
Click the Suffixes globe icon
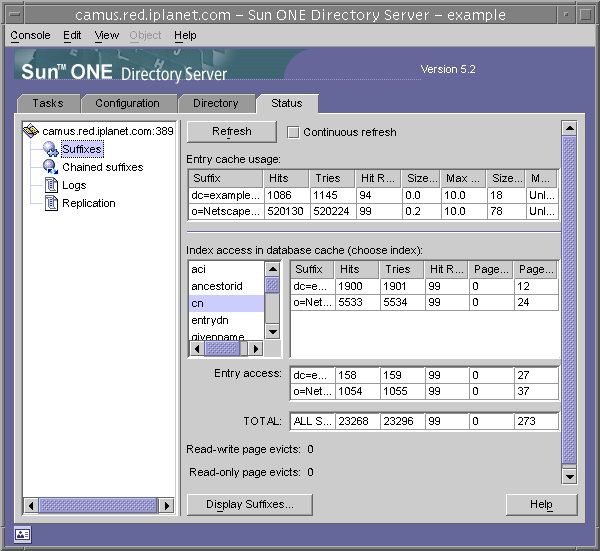50,149
